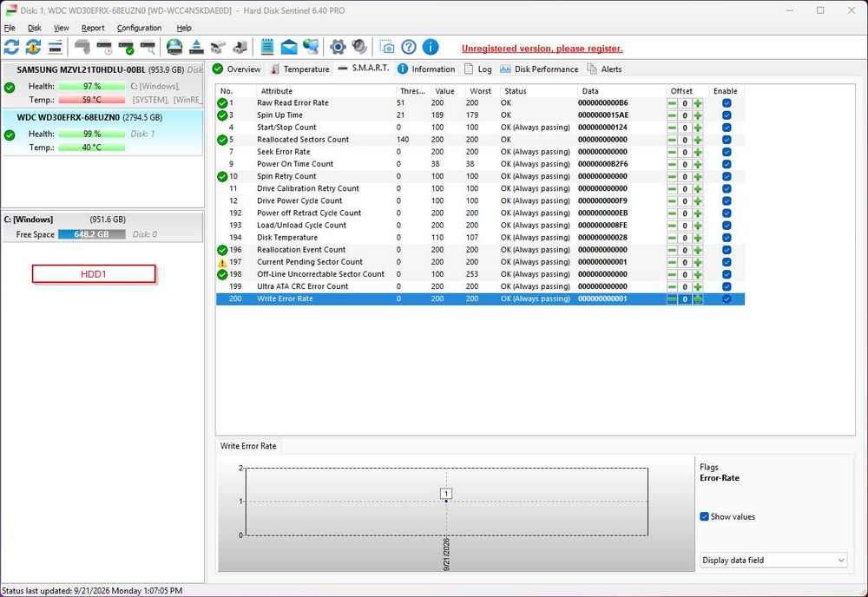This screenshot has width=868, height=597.
Task: Select the C: [Windows] partition entry
Action: (x=102, y=226)
